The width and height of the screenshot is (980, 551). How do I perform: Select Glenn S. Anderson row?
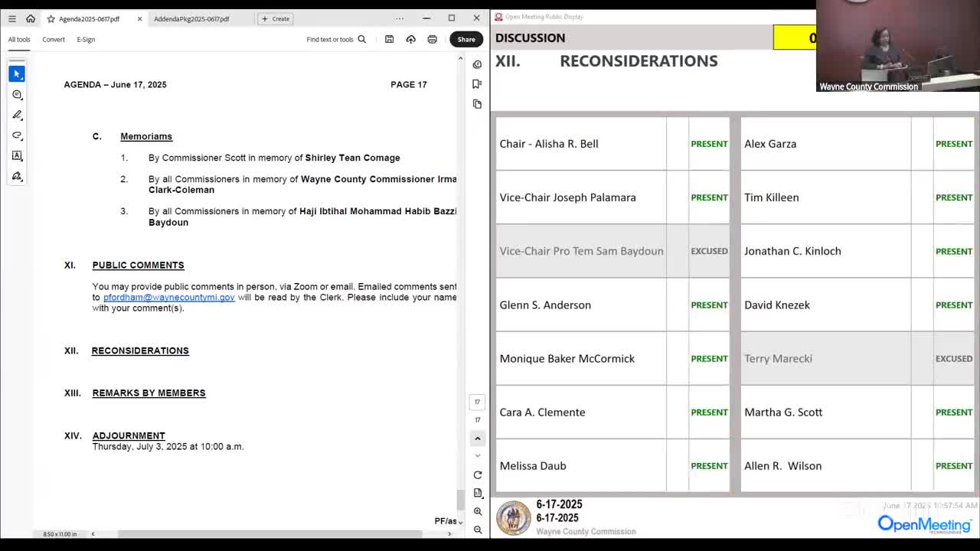(612, 305)
